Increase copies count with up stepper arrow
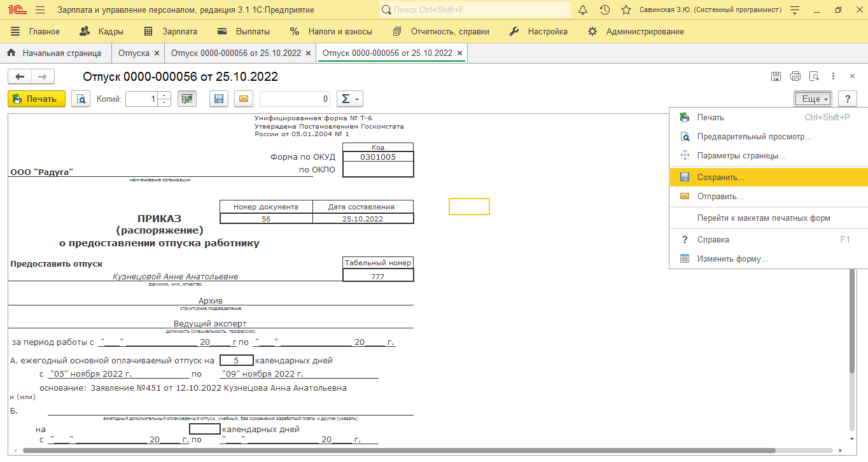This screenshot has height=462, width=868. [164, 95]
